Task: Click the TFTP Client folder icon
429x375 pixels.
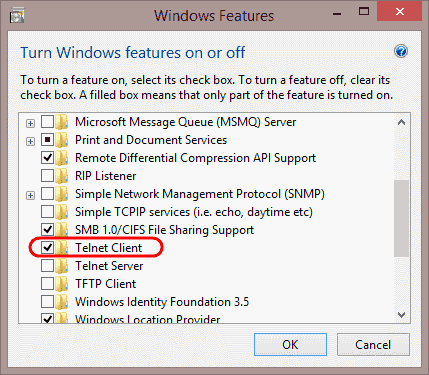Action: [x=62, y=284]
